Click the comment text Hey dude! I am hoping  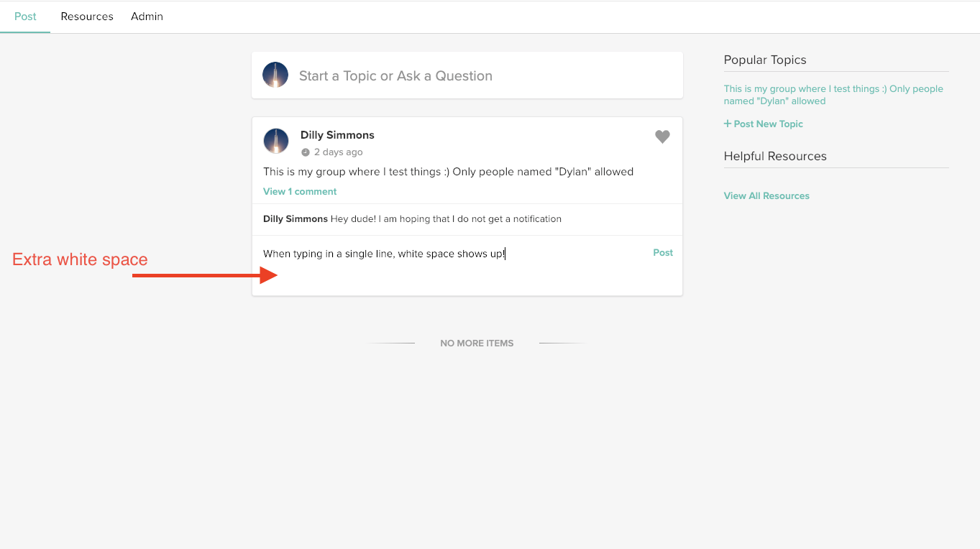(x=446, y=218)
